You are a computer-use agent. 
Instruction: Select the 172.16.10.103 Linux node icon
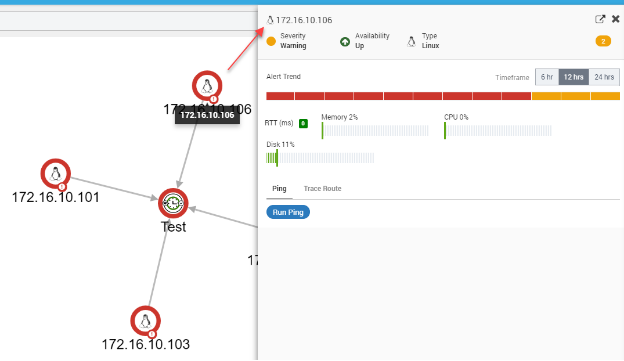point(146,321)
